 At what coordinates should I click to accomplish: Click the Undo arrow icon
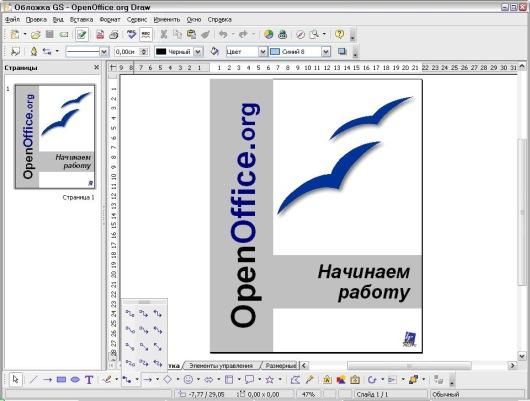click(x=223, y=34)
